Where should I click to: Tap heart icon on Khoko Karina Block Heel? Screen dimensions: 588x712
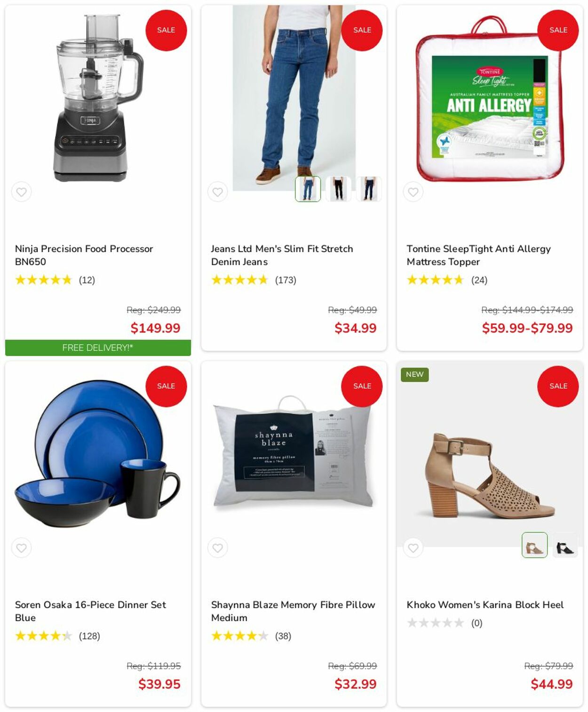point(413,548)
